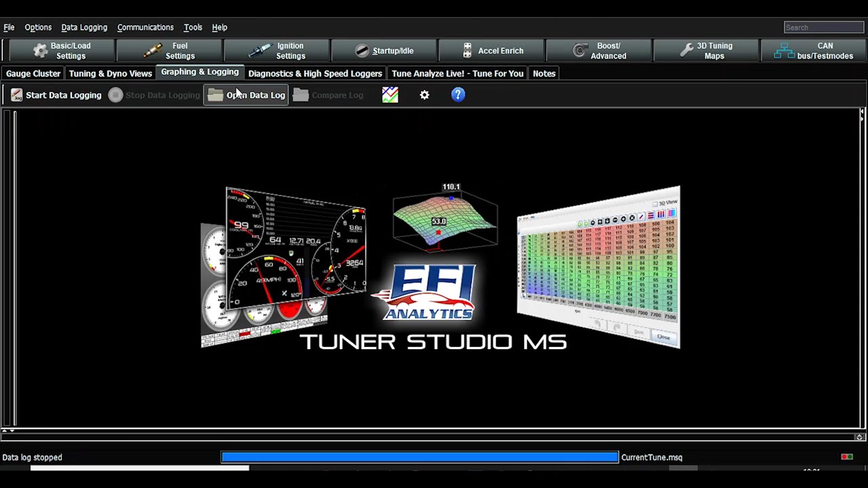Open the Help menu
This screenshot has width=868, height=488.
pyautogui.click(x=219, y=27)
